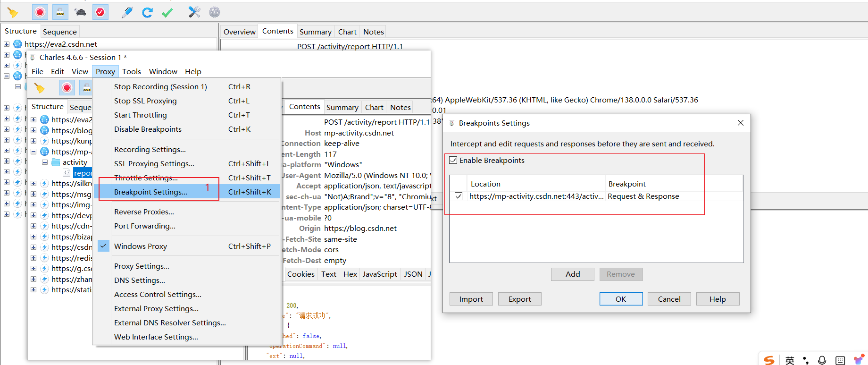Open the Tools menu in the menu bar
Image resolution: width=868 pixels, height=365 pixels.
[132, 71]
